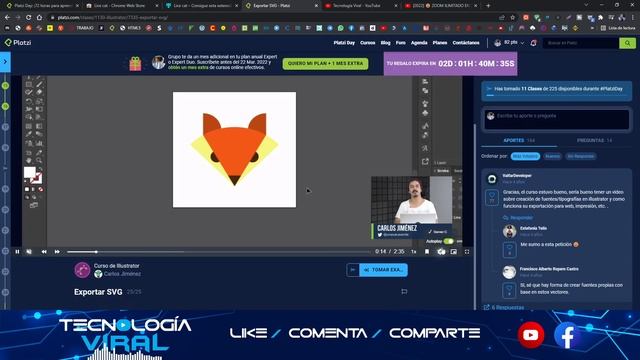
Task: Select the Eyedropper tool in Illustrator toolbar
Action: pyautogui.click(x=29, y=134)
